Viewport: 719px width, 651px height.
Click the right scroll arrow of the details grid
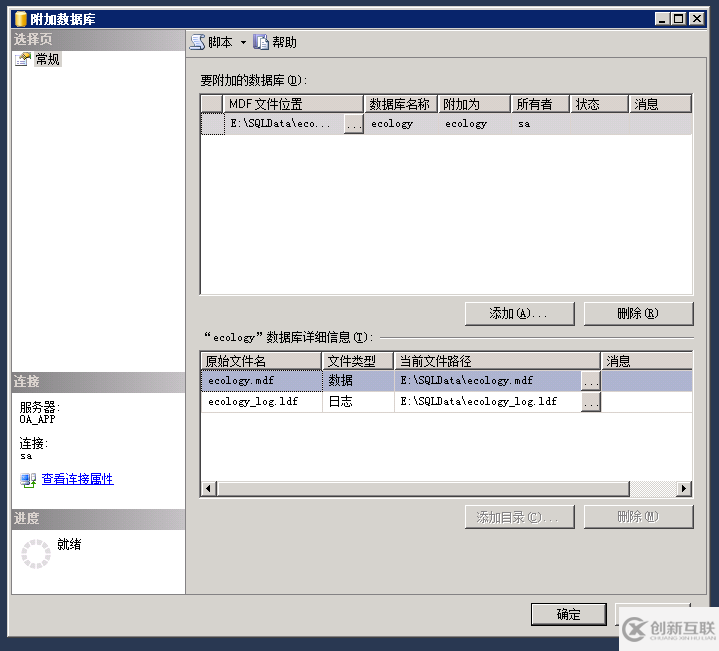[684, 489]
